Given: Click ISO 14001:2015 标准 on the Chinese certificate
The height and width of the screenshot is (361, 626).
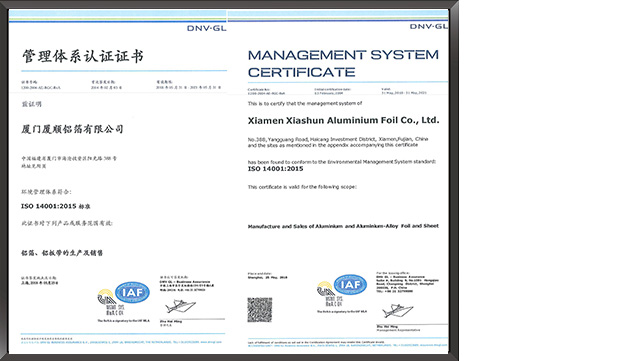Looking at the screenshot, I should click(55, 206).
